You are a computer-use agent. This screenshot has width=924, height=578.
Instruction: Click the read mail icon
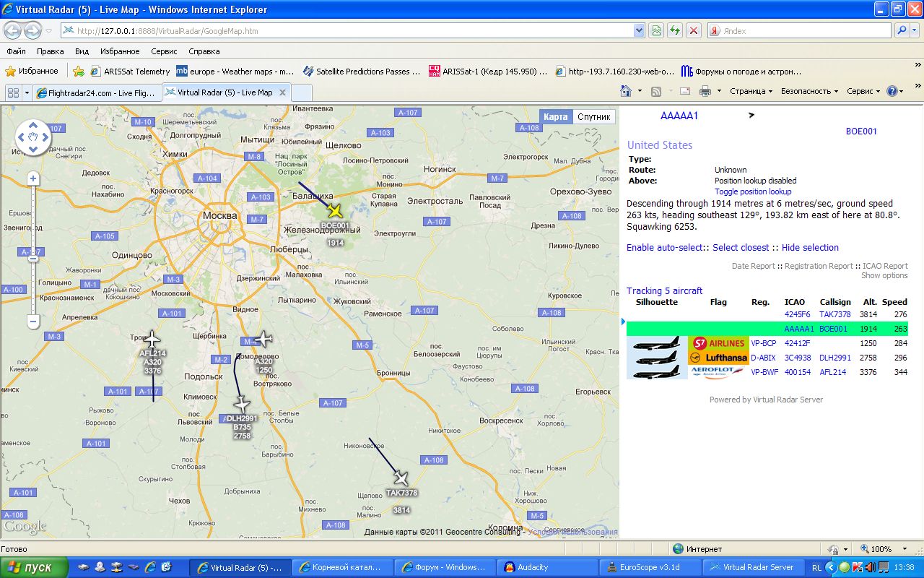685,91
